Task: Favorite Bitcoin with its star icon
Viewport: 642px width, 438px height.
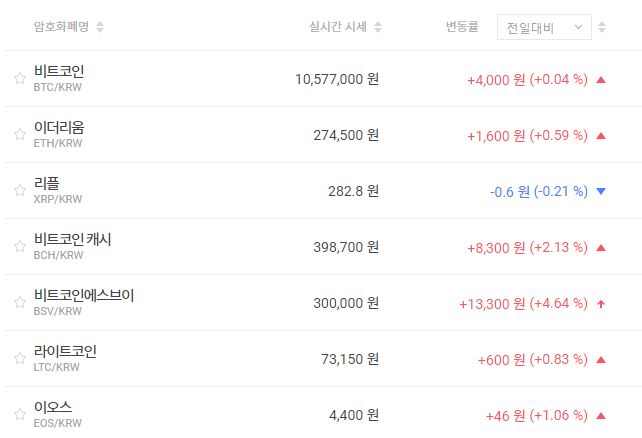Action: pos(19,79)
